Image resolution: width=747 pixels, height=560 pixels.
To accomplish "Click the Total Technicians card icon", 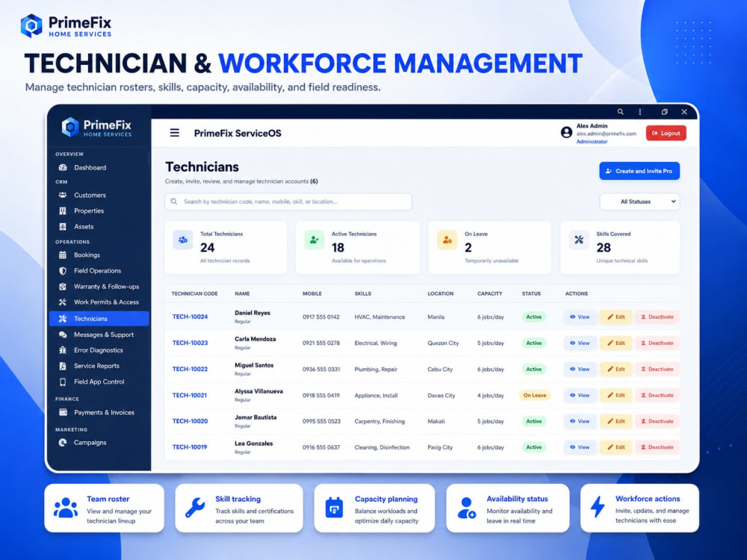I will [x=183, y=240].
